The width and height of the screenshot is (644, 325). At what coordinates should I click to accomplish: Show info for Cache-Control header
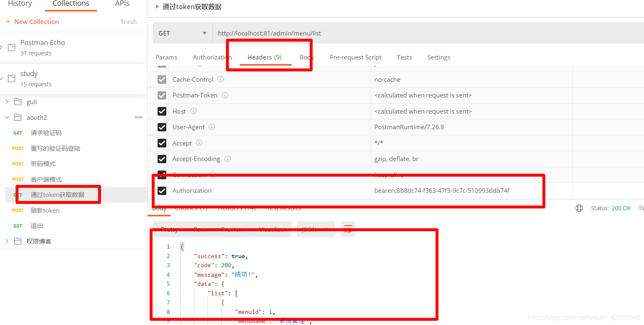point(221,79)
